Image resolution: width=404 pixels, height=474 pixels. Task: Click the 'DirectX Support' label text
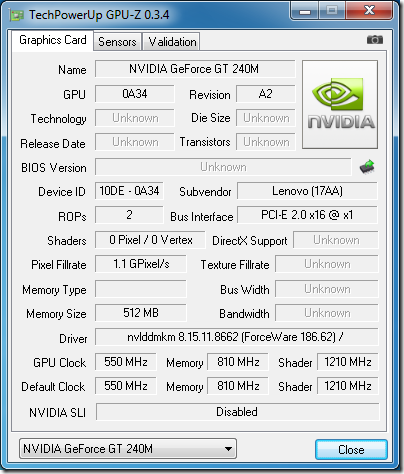tap(250, 241)
